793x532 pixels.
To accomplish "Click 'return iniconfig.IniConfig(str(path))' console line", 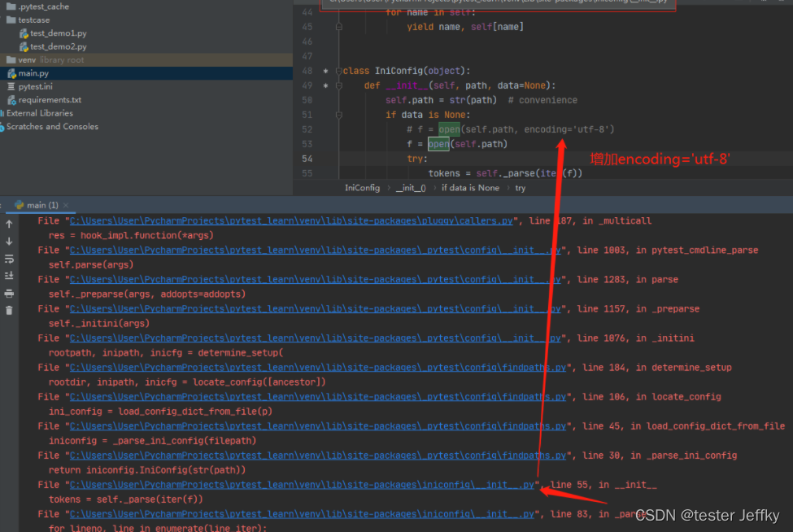I will point(147,470).
